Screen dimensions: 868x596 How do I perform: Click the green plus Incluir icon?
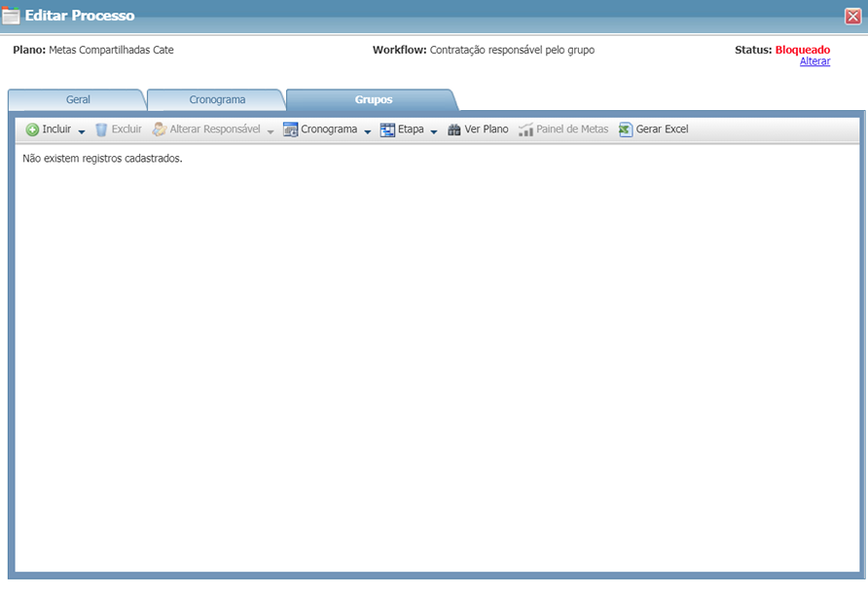tap(32, 130)
